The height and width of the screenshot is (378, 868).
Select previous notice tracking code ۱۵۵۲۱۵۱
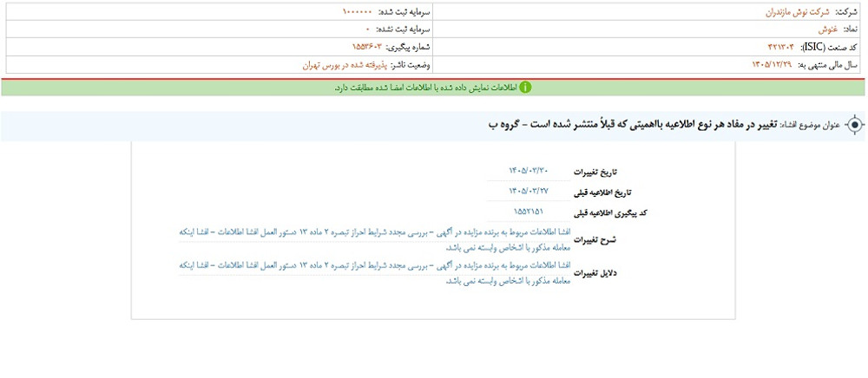point(528,212)
